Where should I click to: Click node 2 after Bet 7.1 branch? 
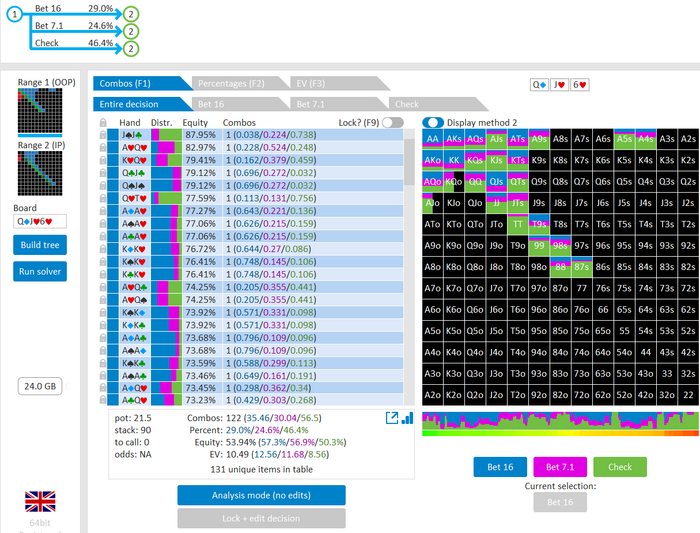[x=131, y=31]
